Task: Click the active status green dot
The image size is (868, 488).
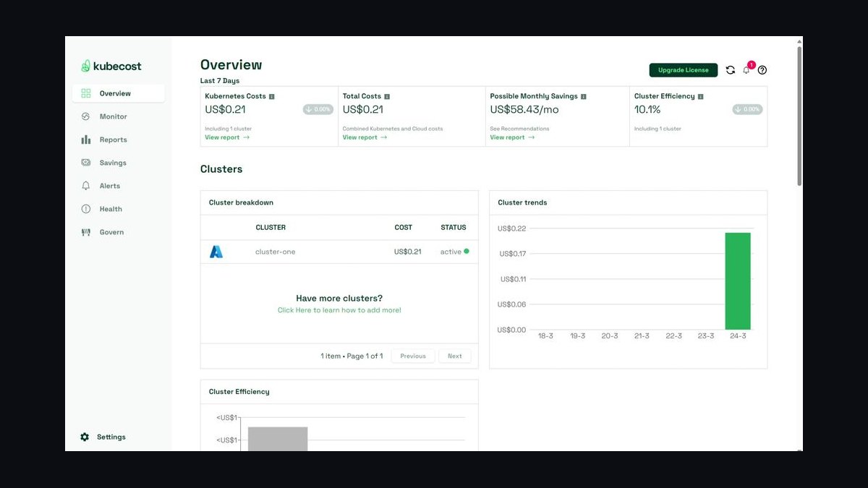Action: click(x=467, y=251)
